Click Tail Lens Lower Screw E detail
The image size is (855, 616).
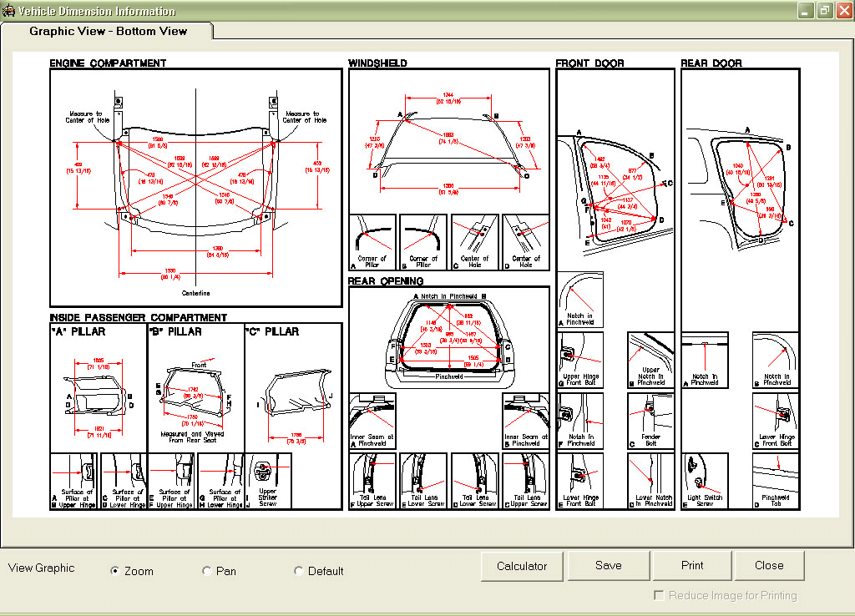click(423, 481)
